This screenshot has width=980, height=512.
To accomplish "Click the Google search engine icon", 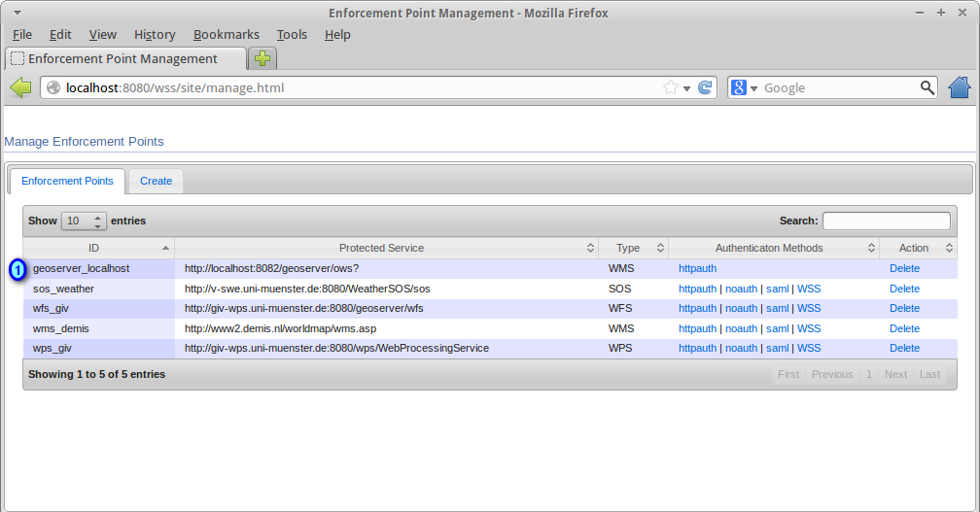I will click(739, 87).
